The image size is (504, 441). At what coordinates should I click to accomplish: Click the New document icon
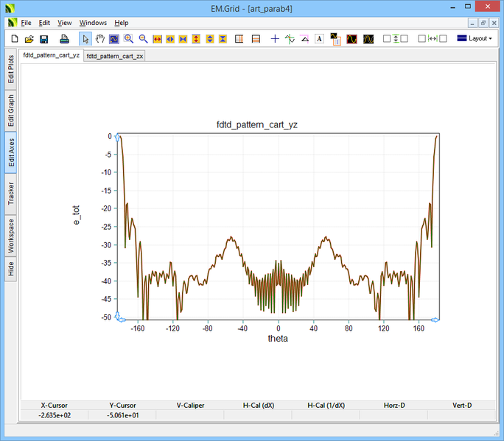click(x=14, y=38)
